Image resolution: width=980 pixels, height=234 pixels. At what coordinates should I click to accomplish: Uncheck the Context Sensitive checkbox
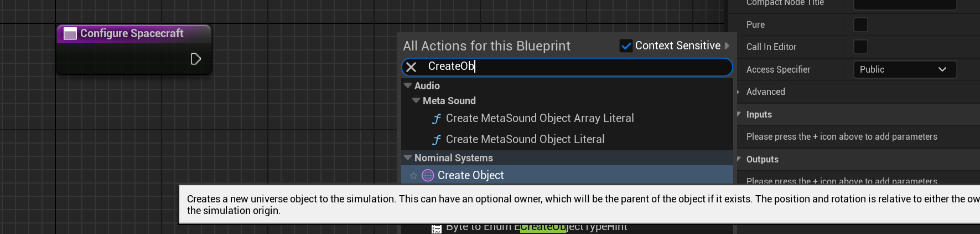[626, 46]
